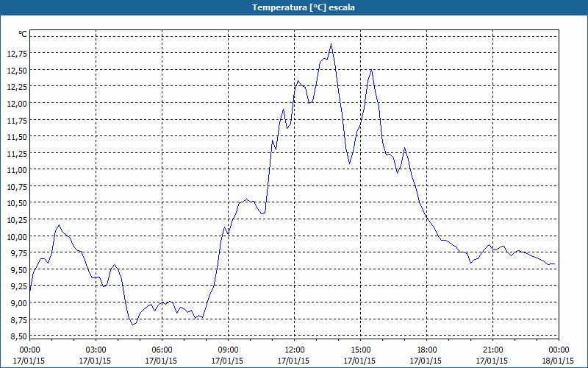Click the 03:00 time label
588x368 pixels.
click(x=96, y=350)
